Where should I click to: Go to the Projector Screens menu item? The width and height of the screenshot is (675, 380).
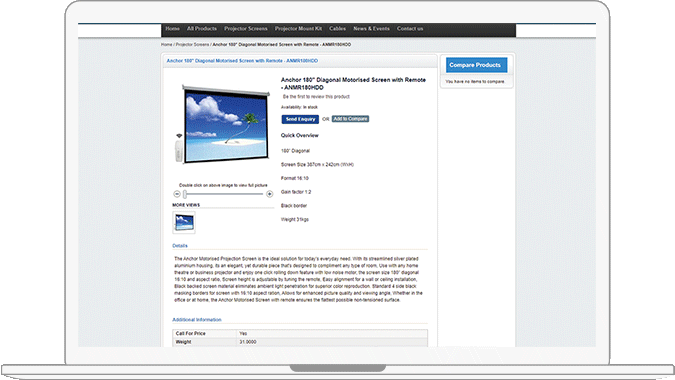click(245, 29)
